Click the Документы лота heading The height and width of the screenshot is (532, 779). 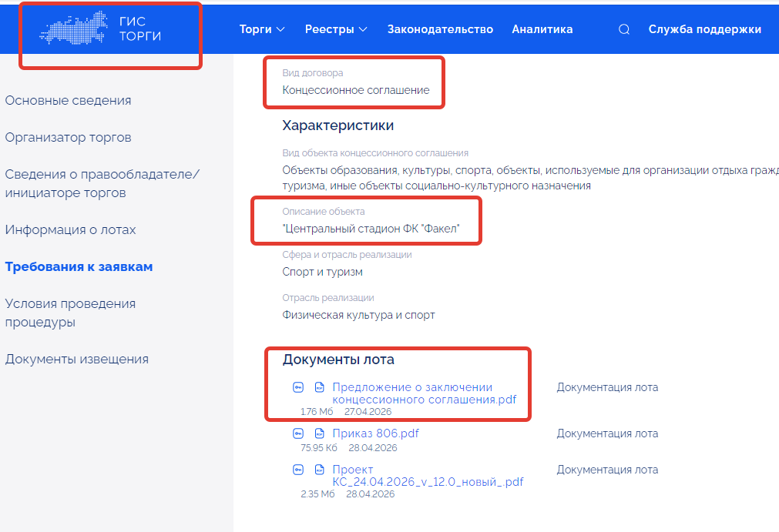point(338,360)
